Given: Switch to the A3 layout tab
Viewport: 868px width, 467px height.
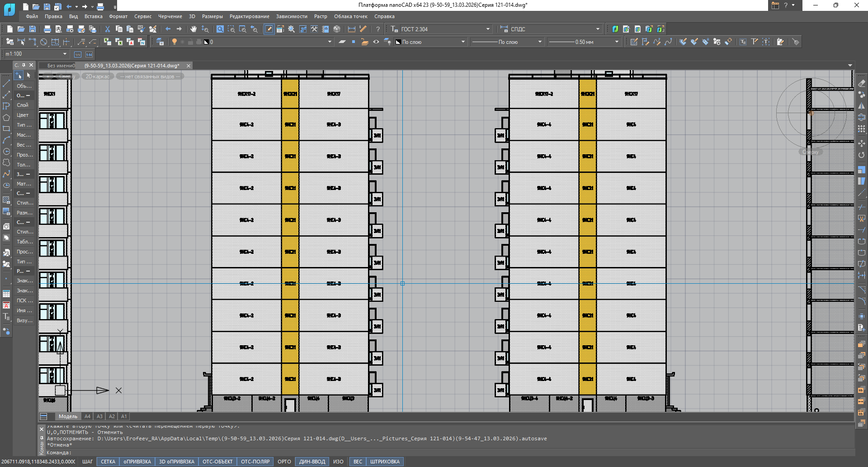Looking at the screenshot, I should pos(99,416).
